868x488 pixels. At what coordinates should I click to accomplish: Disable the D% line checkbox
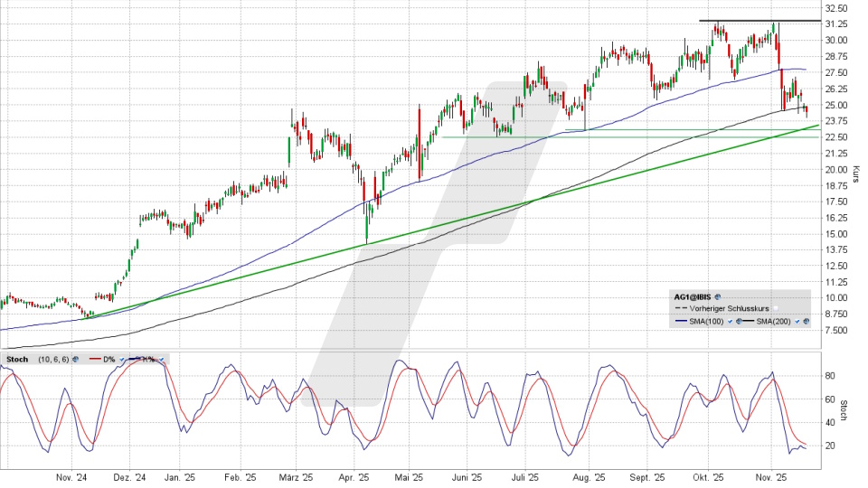pyautogui.click(x=122, y=359)
